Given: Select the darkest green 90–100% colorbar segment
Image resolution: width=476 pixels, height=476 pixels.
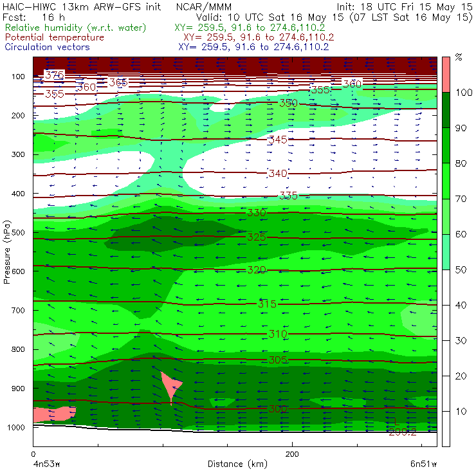Looking at the screenshot, I should pyautogui.click(x=446, y=110).
